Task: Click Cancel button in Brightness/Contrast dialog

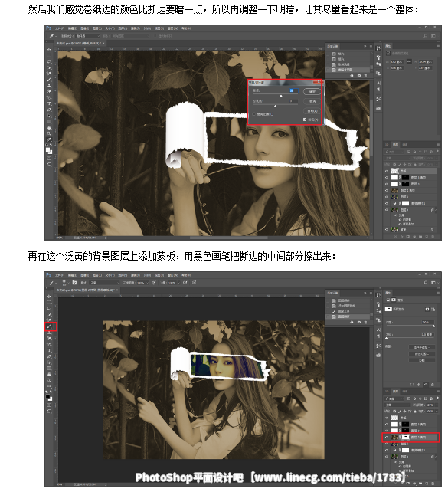Action: pyautogui.click(x=312, y=101)
